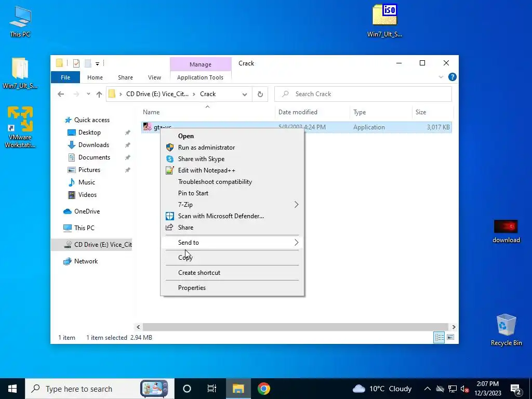Viewport: 532px width, 399px height.
Task: Sort by Size column header
Action: (433, 112)
